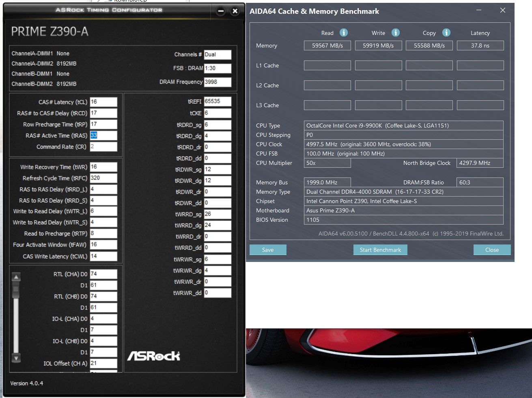Viewport: 532px width, 398px height.
Task: Click the tCKE value field
Action: point(218,113)
